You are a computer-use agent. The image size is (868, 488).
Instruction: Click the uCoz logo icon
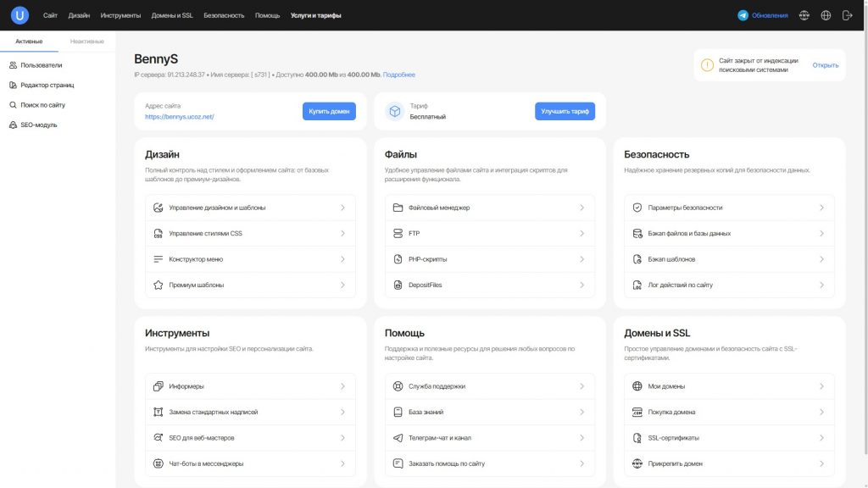pyautogui.click(x=19, y=15)
